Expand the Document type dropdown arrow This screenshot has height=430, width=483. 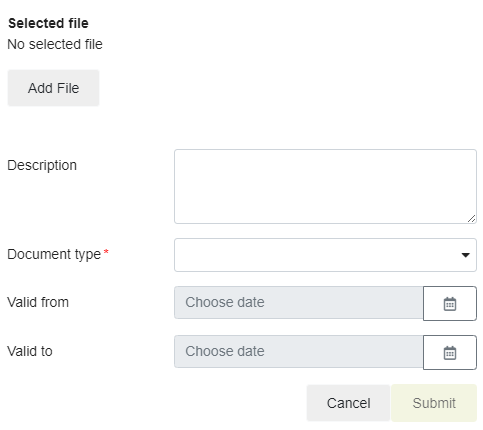click(465, 255)
